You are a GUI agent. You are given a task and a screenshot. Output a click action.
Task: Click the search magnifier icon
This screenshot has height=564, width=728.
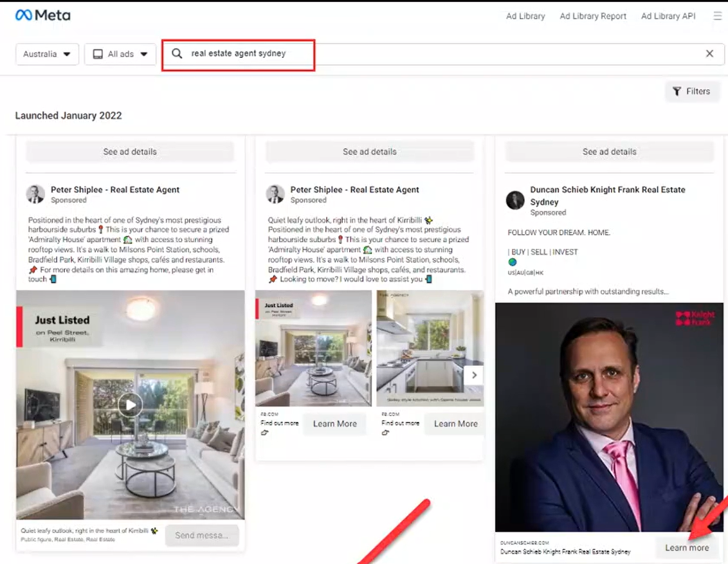(177, 53)
